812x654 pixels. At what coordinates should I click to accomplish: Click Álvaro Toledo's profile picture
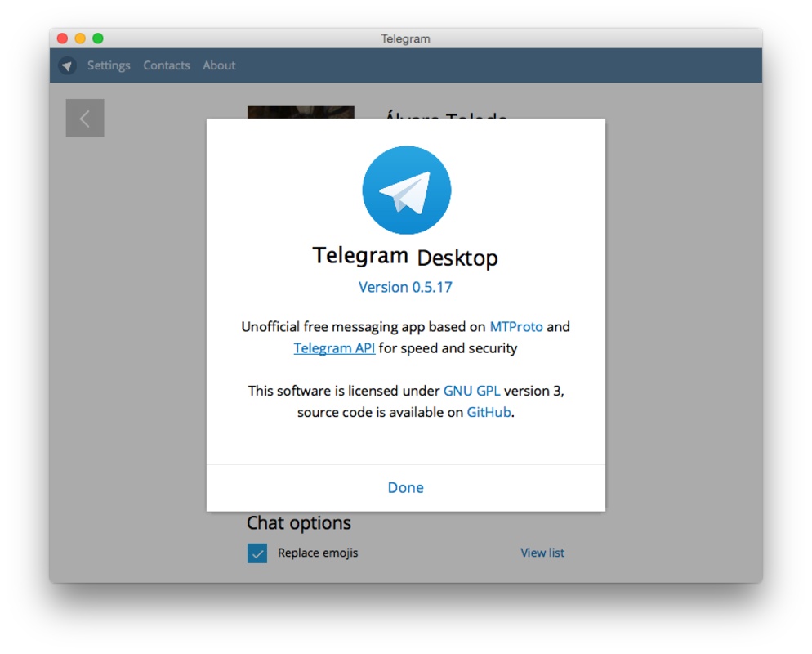(x=301, y=112)
